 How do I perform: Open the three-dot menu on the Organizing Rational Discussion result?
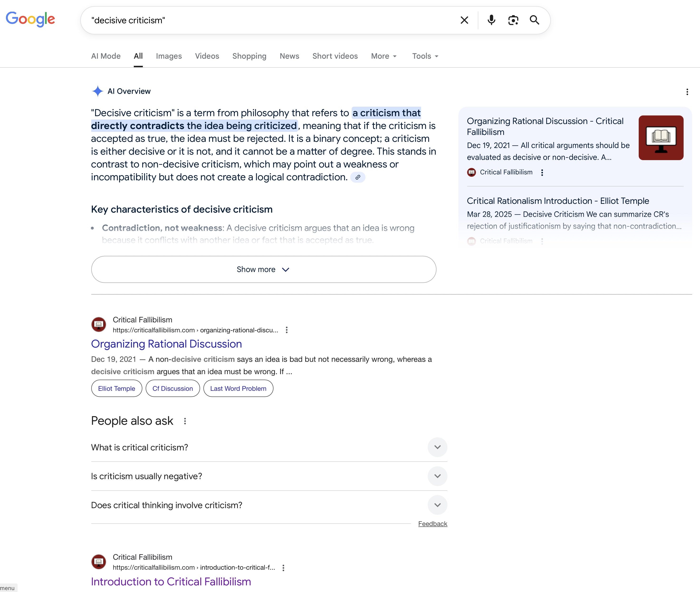(287, 330)
